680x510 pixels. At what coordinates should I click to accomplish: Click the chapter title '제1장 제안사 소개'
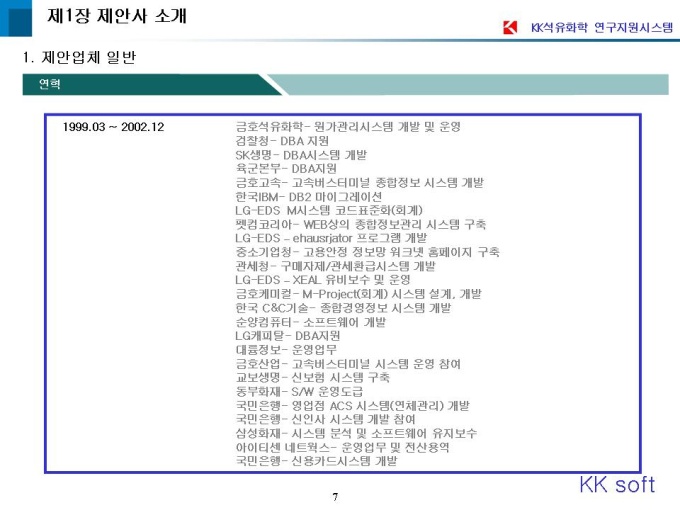click(x=117, y=16)
